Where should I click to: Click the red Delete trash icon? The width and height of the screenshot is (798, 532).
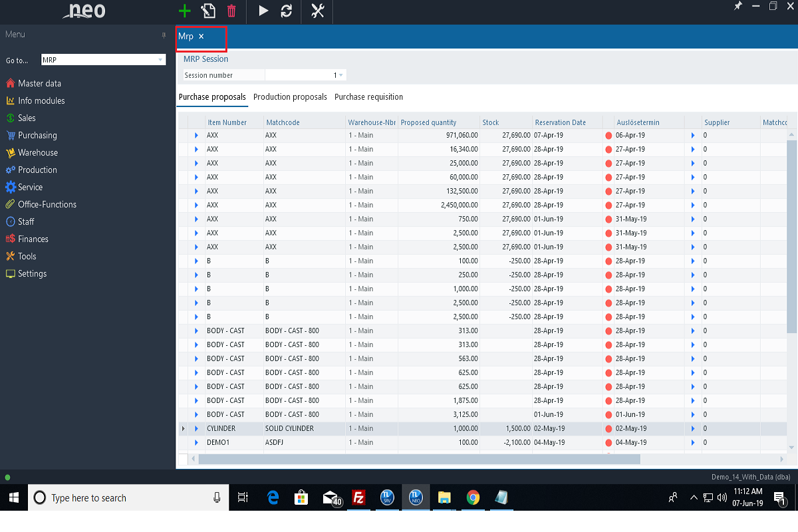coord(231,11)
